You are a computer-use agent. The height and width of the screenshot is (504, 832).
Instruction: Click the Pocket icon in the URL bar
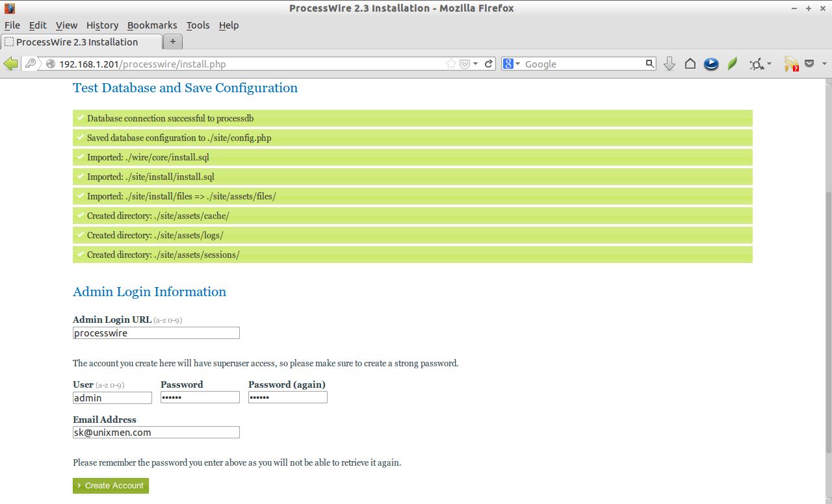point(464,64)
